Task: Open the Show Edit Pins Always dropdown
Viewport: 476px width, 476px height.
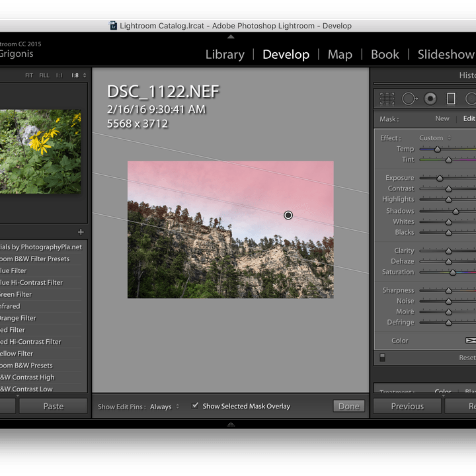Action: (164, 407)
